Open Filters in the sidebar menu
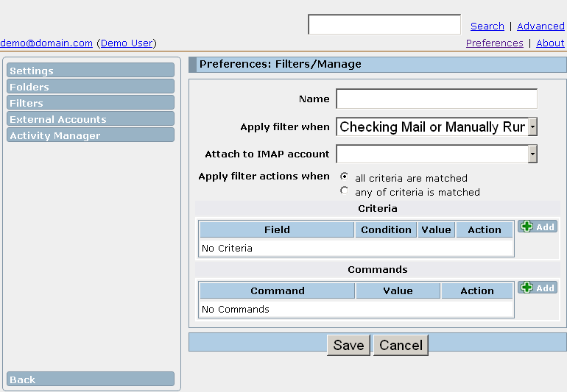Screen dimensions: 567x392 (91, 103)
